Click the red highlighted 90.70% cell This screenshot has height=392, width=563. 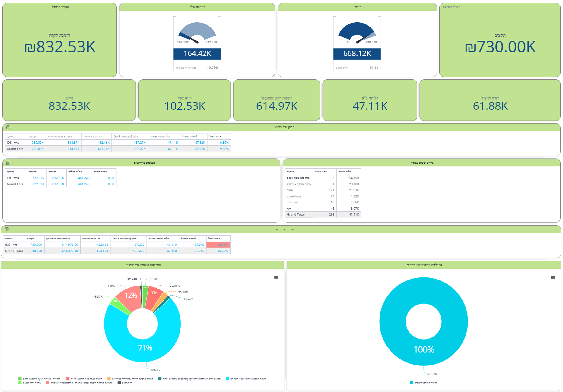click(218, 245)
